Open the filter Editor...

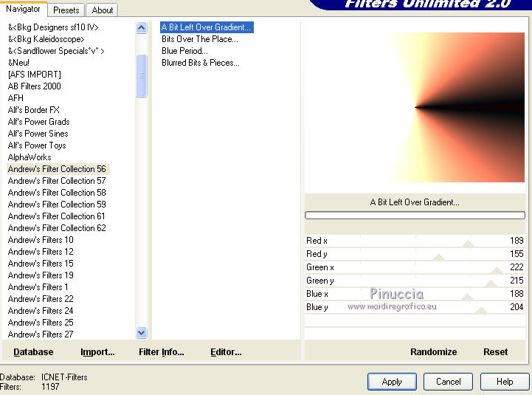click(226, 352)
